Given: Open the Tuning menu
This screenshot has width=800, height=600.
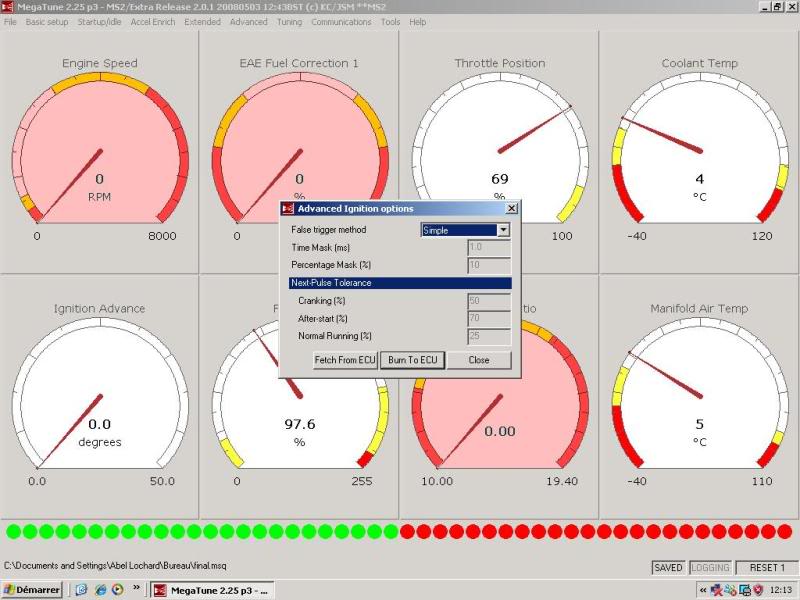Looking at the screenshot, I should click(x=289, y=21).
